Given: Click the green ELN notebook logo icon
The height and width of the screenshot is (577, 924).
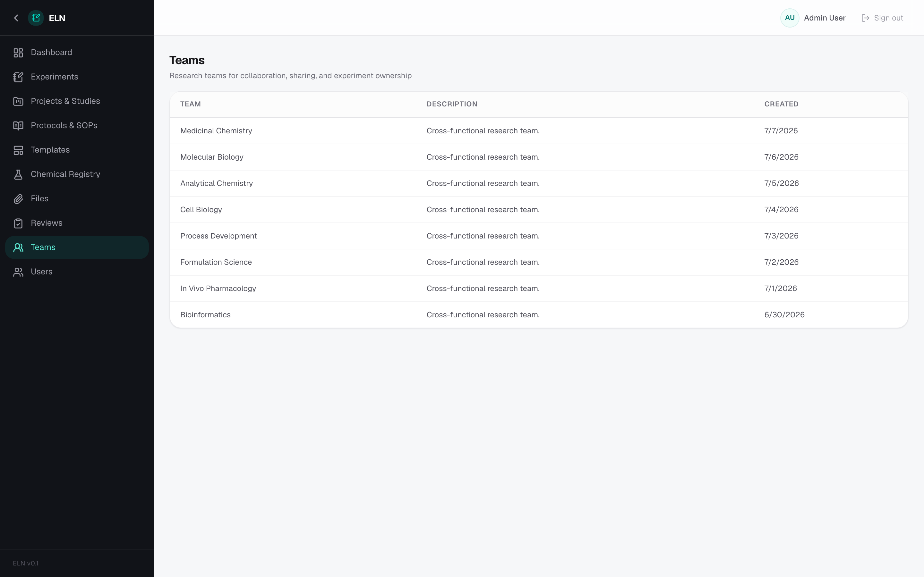Looking at the screenshot, I should click(x=36, y=18).
